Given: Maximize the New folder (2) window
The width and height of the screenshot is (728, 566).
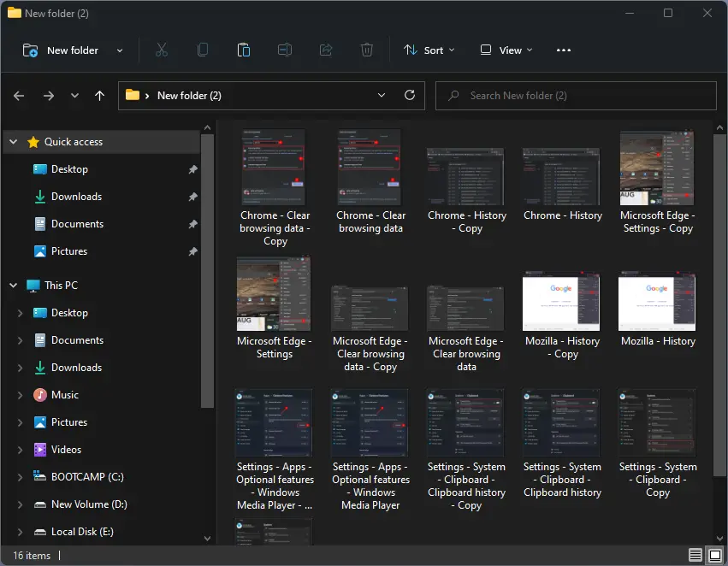Looking at the screenshot, I should coord(667,13).
